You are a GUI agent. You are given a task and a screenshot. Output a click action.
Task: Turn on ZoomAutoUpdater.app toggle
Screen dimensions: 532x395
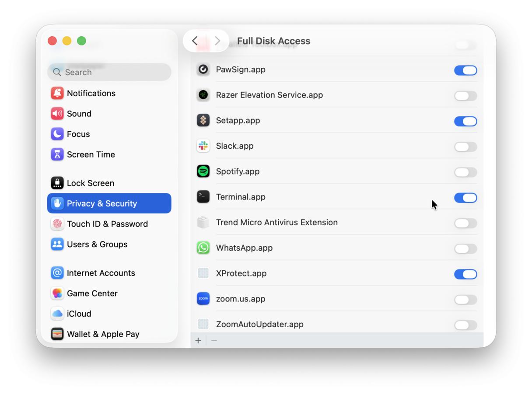pos(465,325)
